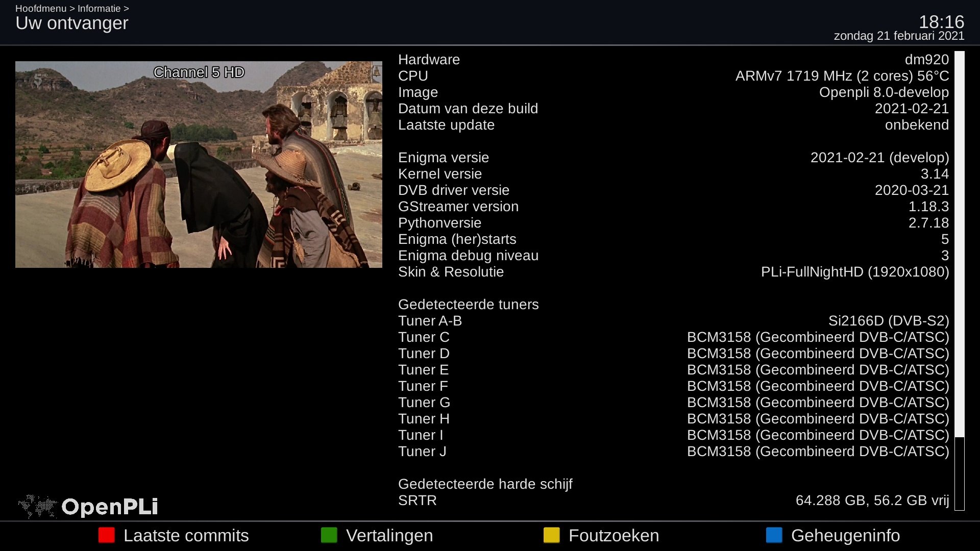Open the Geheugeninfo label
Viewport: 980px width, 551px height.
[845, 535]
